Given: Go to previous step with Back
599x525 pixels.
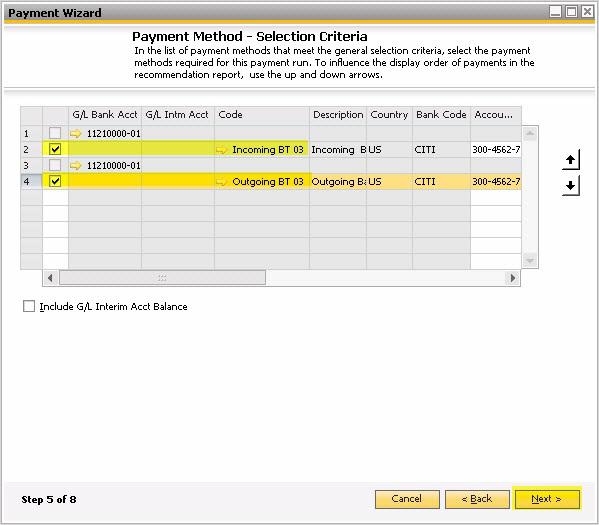Looking at the screenshot, I should pyautogui.click(x=477, y=499).
